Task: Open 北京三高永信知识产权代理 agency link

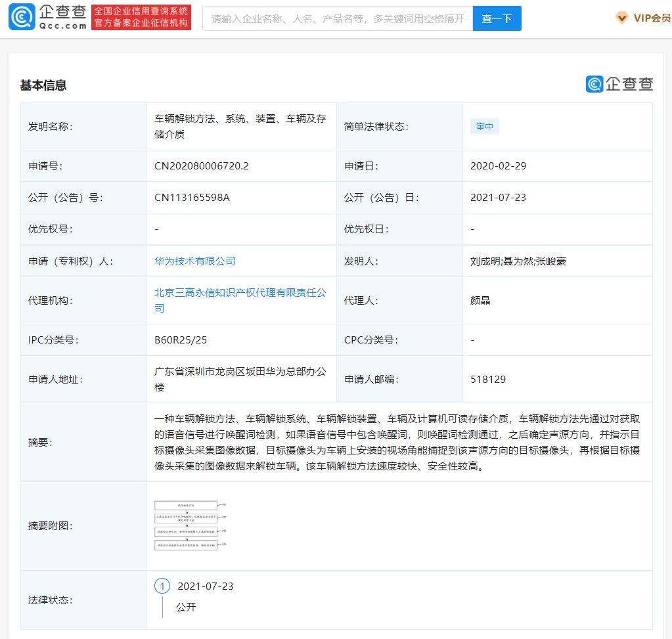Action: [x=240, y=300]
